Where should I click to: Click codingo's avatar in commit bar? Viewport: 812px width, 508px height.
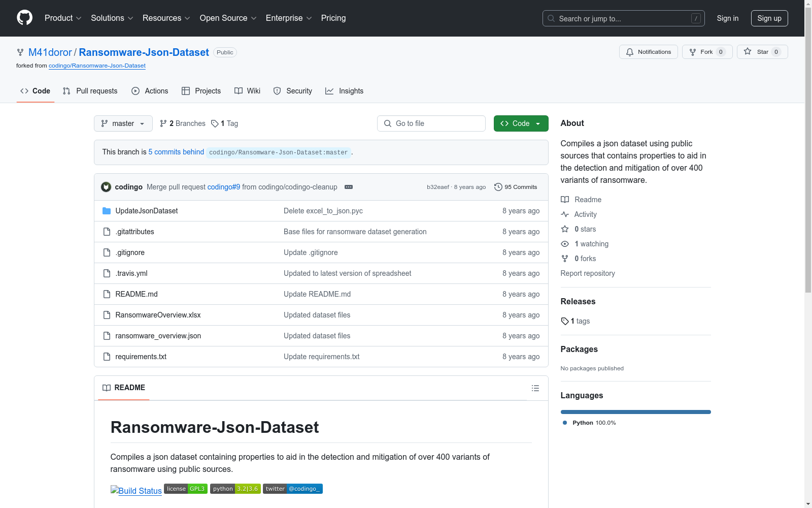tap(106, 187)
